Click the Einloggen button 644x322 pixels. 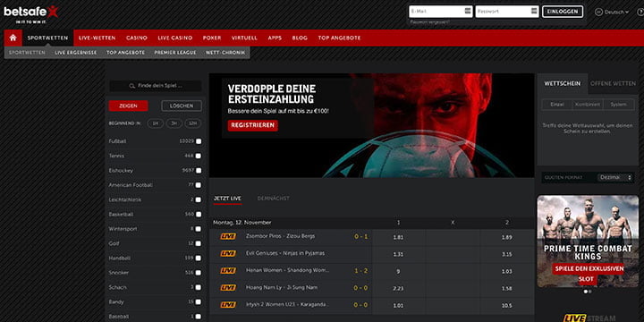point(563,12)
